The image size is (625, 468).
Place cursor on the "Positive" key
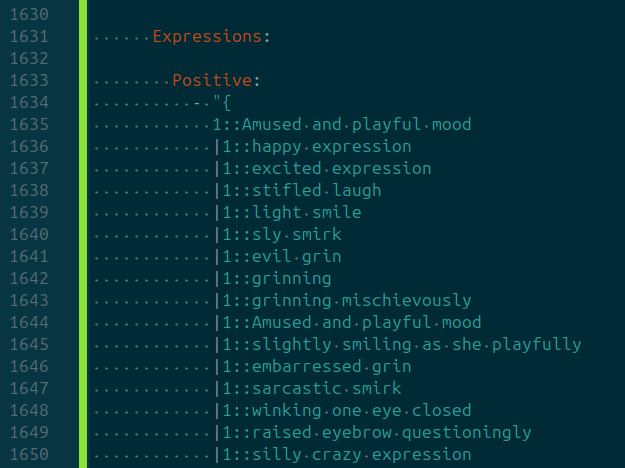(x=211, y=81)
